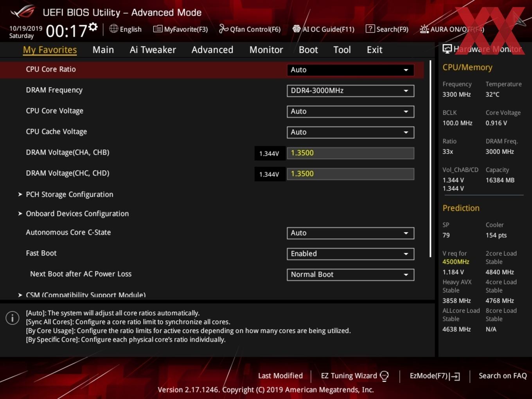Select the CPU Core Voltage label

(x=54, y=111)
